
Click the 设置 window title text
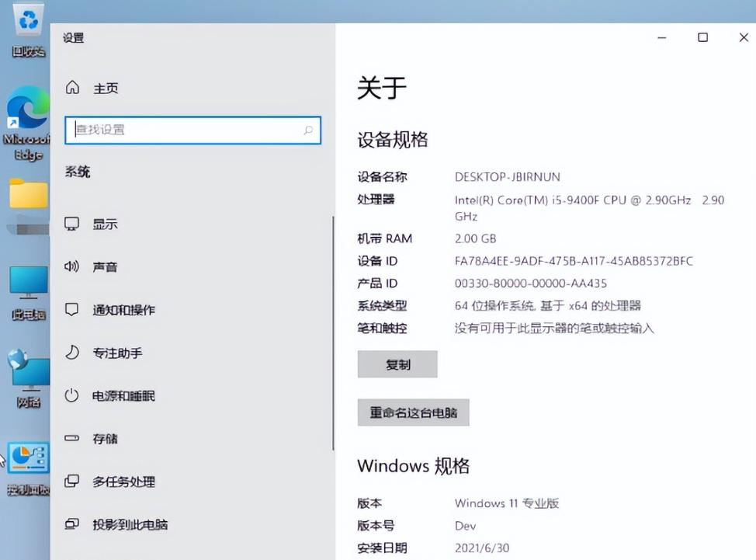pyautogui.click(x=73, y=37)
